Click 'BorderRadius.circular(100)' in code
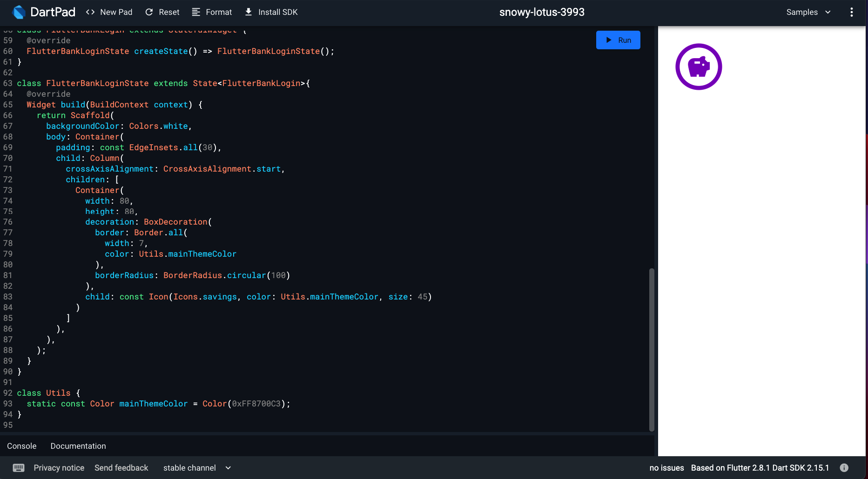The width and height of the screenshot is (868, 479). 227,275
